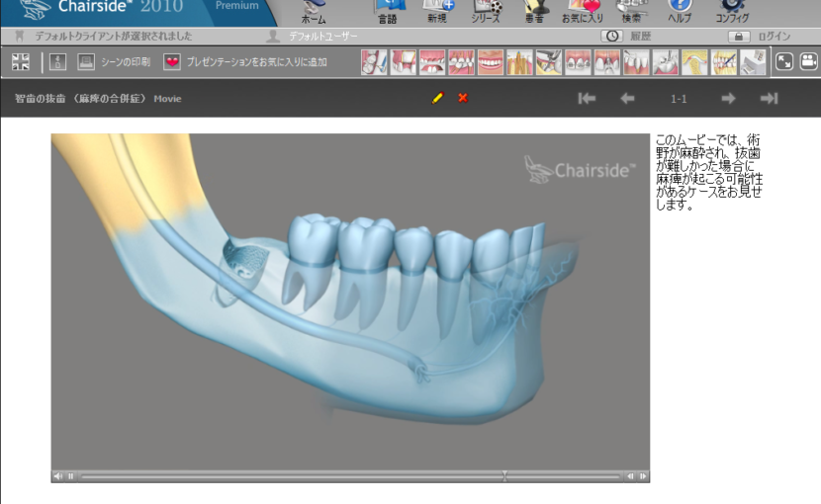Open the ホーム (Home) menu
821x504 pixels.
tap(313, 12)
